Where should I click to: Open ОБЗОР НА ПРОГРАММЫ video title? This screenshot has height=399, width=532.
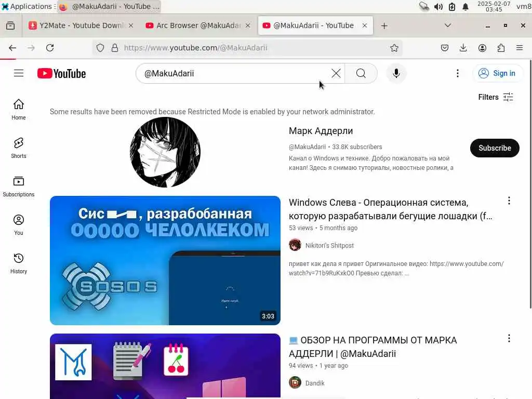(373, 347)
